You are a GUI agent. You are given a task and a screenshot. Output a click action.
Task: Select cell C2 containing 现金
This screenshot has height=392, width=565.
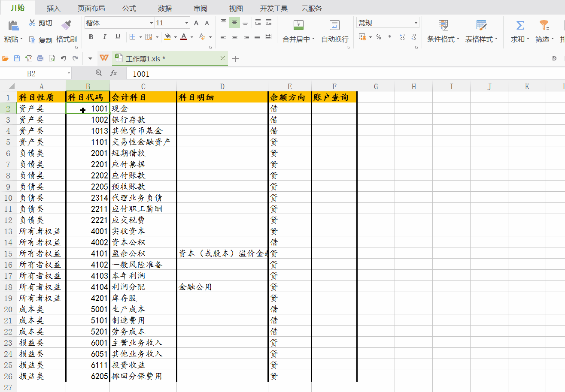point(143,109)
